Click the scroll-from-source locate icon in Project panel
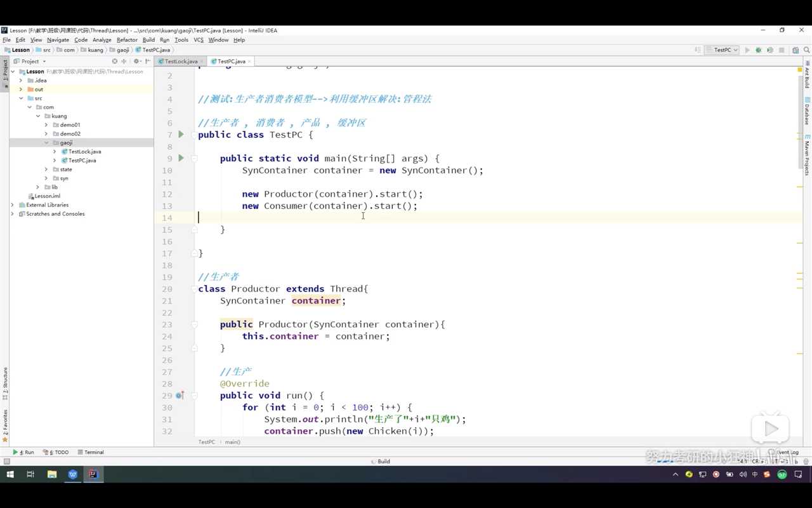812x508 pixels. [x=115, y=62]
